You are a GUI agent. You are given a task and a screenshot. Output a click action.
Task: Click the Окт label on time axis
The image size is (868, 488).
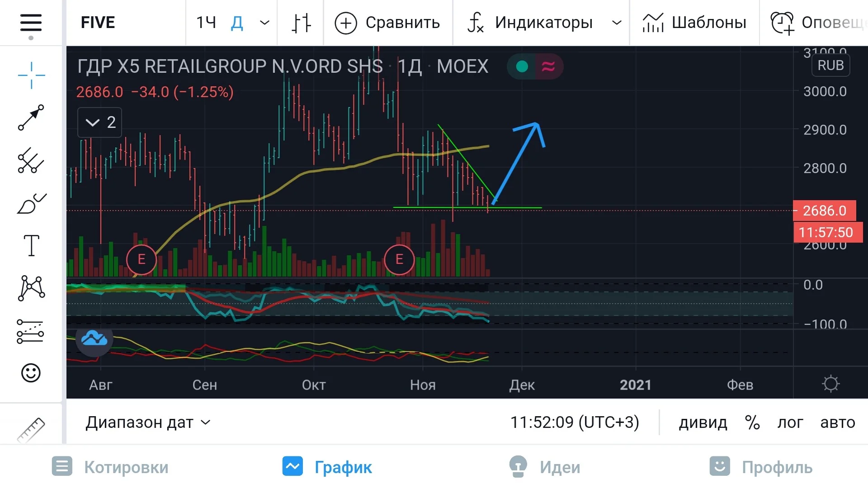314,385
